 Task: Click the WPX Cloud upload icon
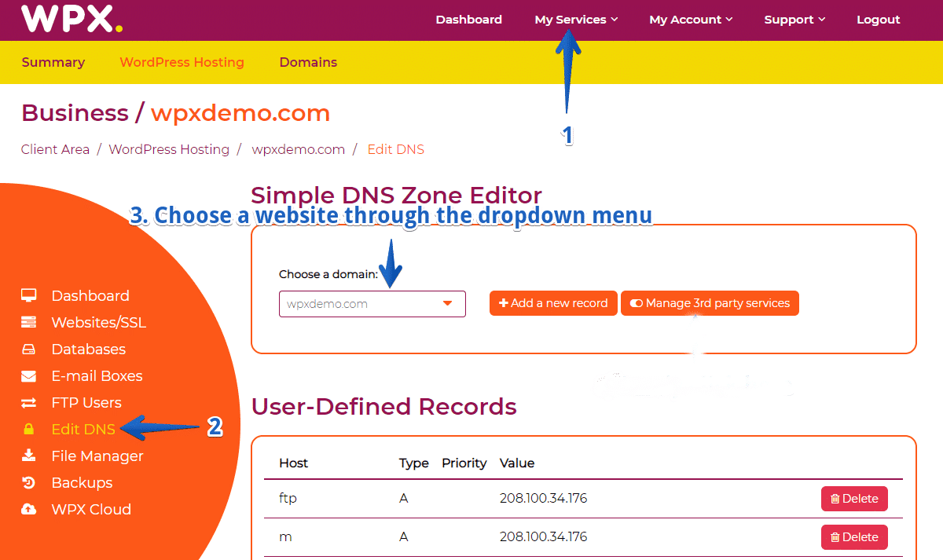click(x=29, y=510)
